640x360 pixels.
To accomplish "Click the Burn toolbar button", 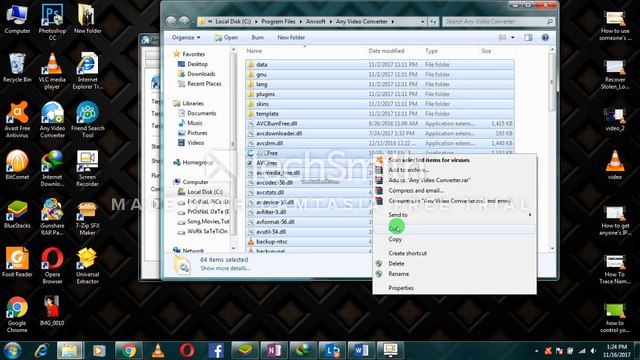I will point(258,38).
